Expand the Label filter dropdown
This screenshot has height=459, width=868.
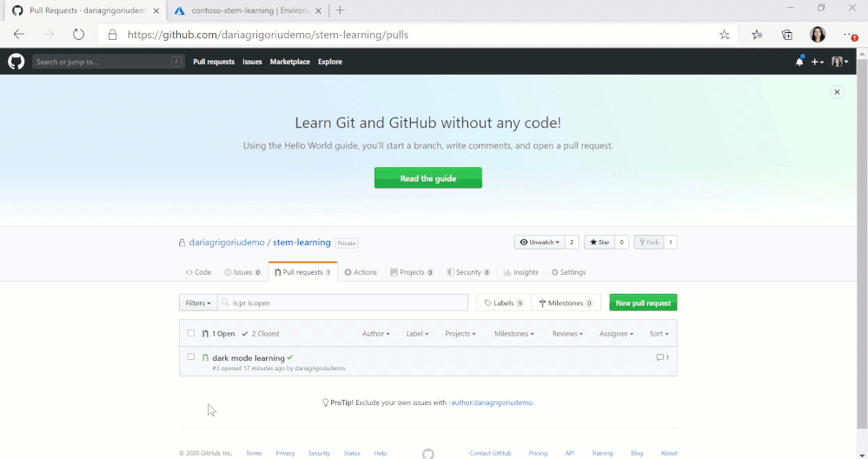pos(417,333)
